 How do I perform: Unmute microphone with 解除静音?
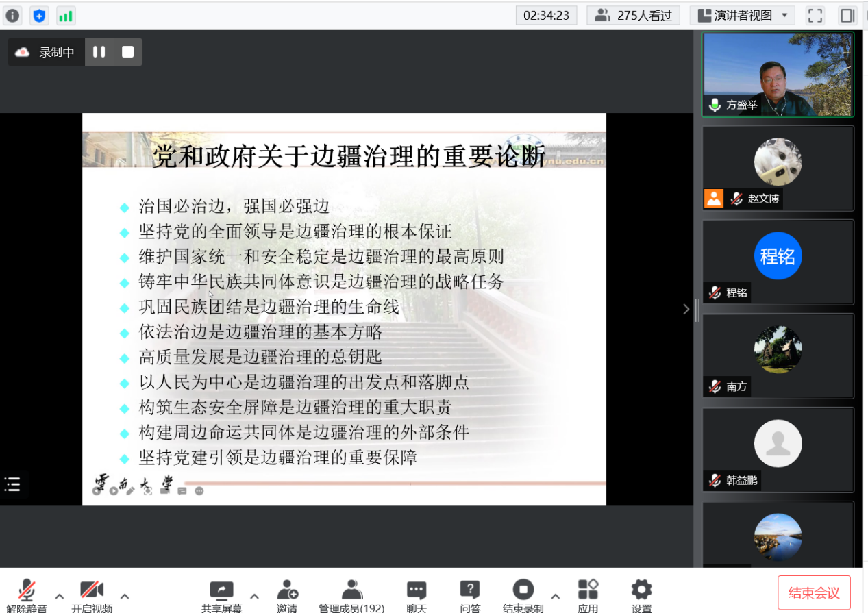click(27, 595)
